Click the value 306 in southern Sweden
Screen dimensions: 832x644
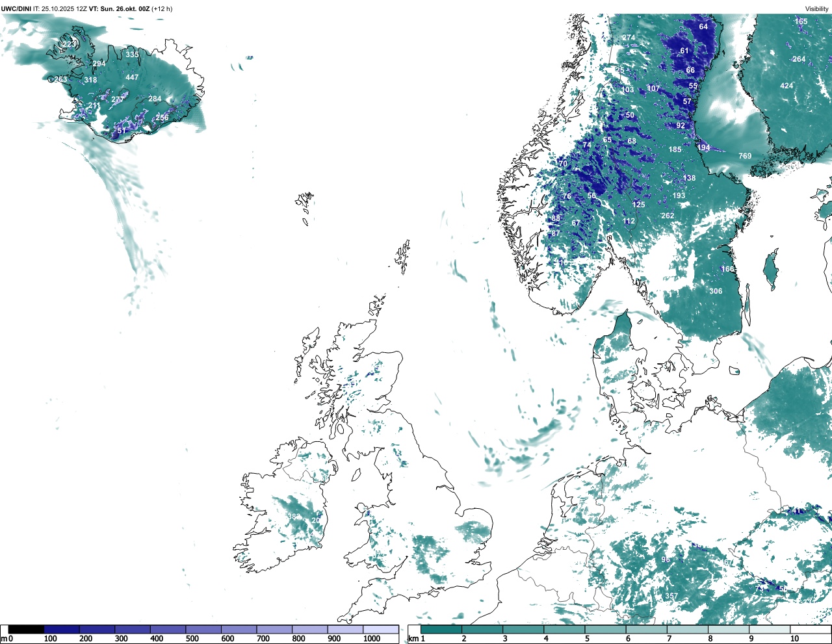[716, 291]
